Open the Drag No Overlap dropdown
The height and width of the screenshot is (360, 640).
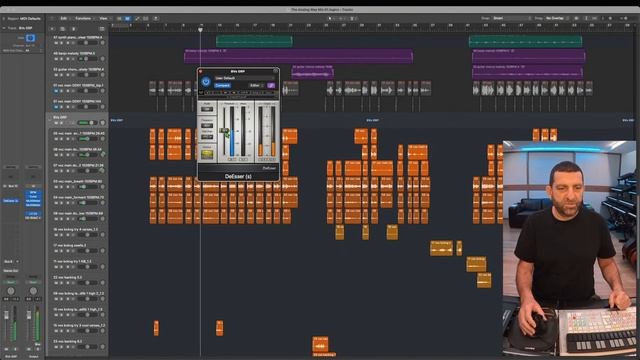[x=558, y=18]
